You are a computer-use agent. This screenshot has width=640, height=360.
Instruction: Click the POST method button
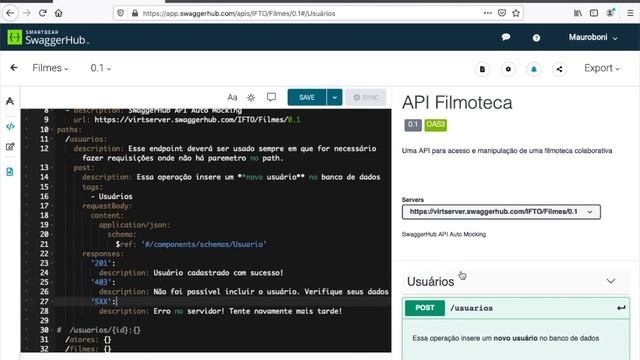(x=425, y=308)
